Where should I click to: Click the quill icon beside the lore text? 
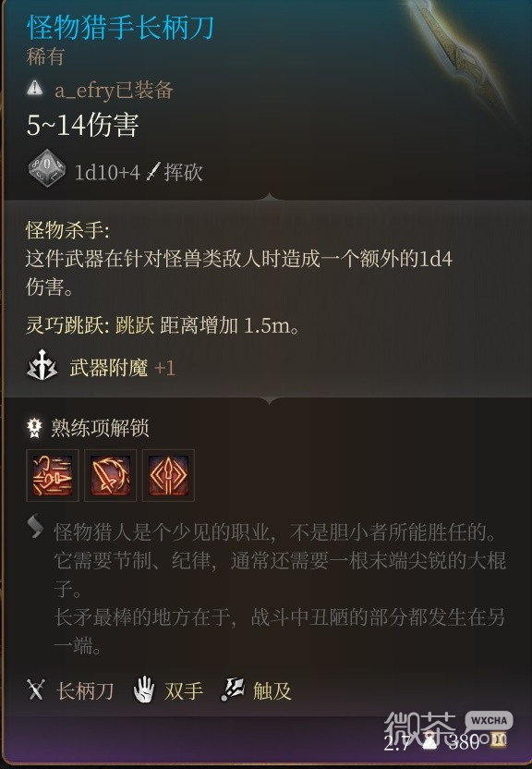tap(35, 526)
